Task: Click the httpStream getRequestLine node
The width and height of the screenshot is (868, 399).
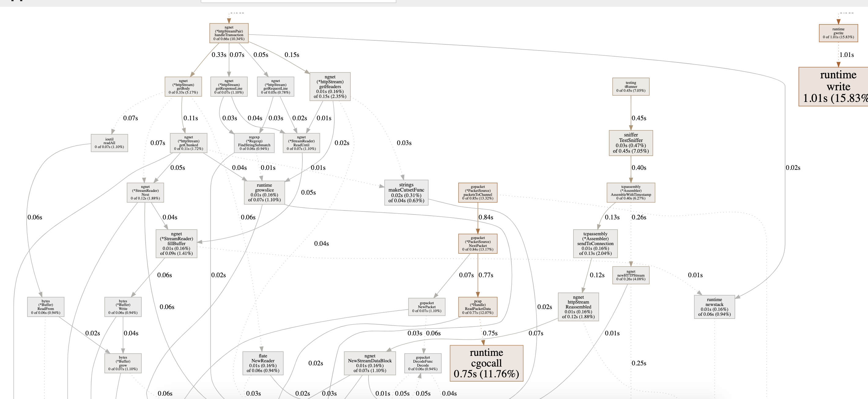Action: point(276,87)
